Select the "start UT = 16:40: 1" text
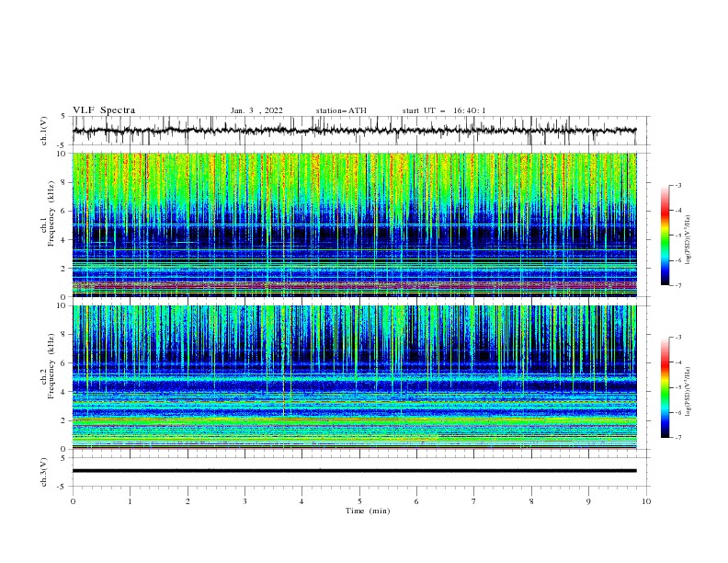 (x=444, y=110)
